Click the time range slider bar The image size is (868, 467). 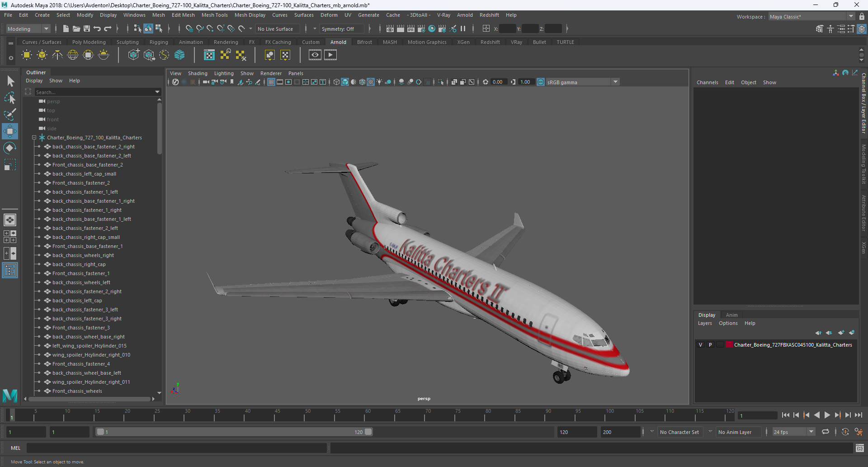(x=234, y=432)
